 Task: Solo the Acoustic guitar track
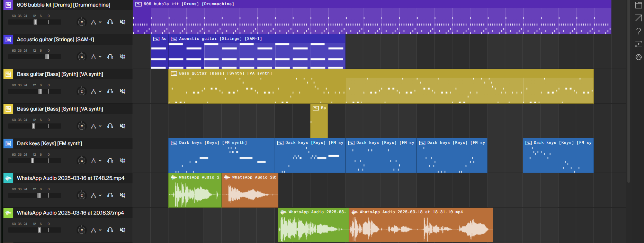coord(110,57)
